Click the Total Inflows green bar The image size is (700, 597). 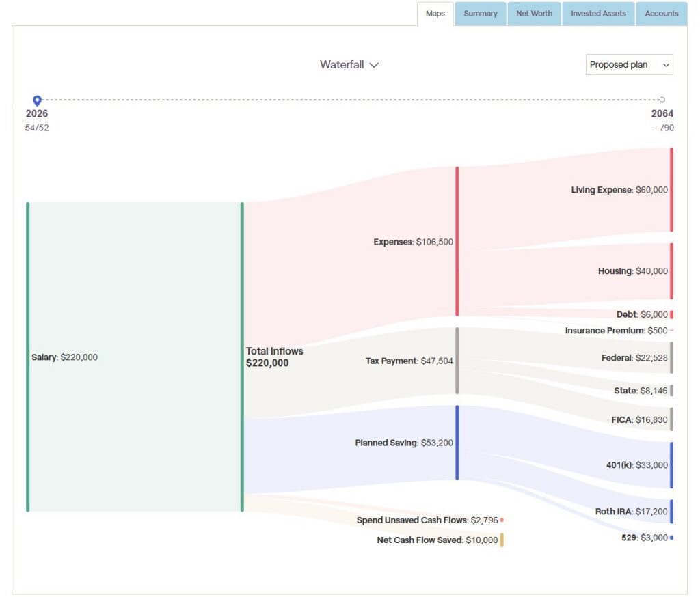[243, 357]
